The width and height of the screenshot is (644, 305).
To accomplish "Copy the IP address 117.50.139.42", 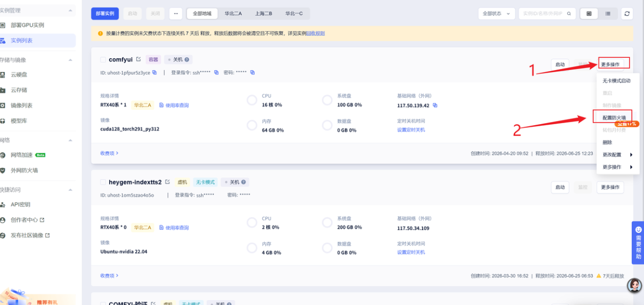I will pyautogui.click(x=435, y=106).
